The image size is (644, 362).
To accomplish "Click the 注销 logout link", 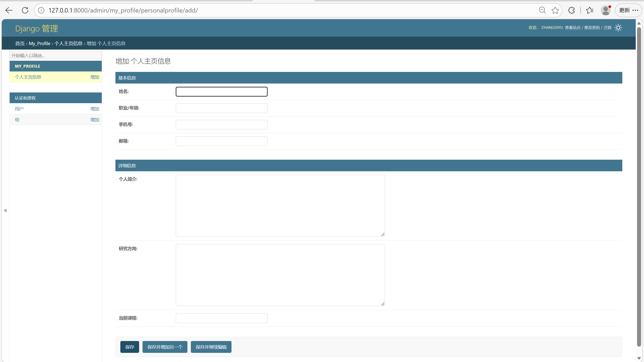I will tap(607, 28).
